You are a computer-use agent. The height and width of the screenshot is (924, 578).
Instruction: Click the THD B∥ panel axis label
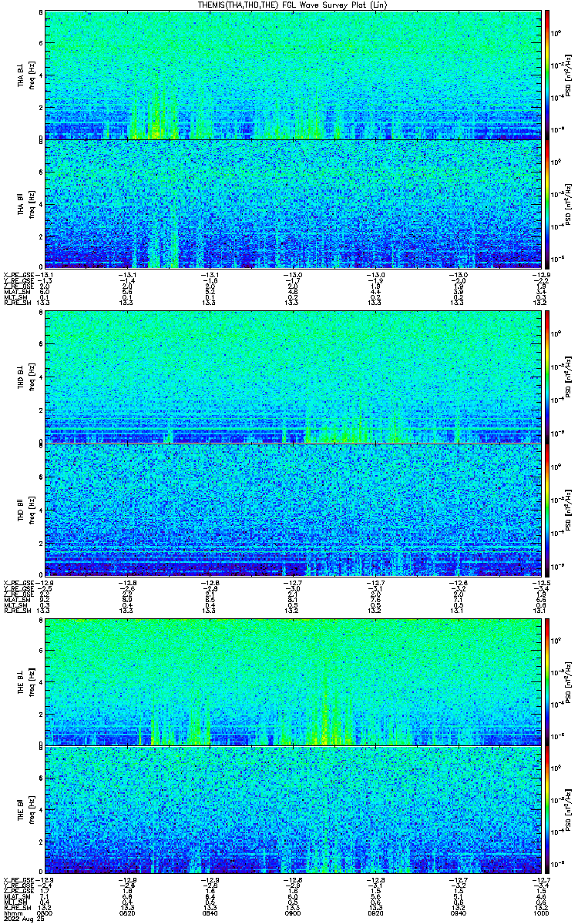coord(22,509)
